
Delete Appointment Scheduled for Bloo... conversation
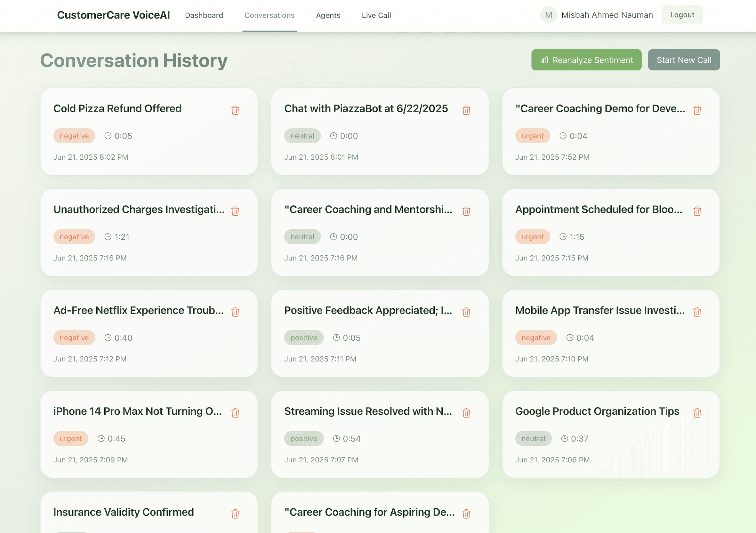pyautogui.click(x=697, y=211)
